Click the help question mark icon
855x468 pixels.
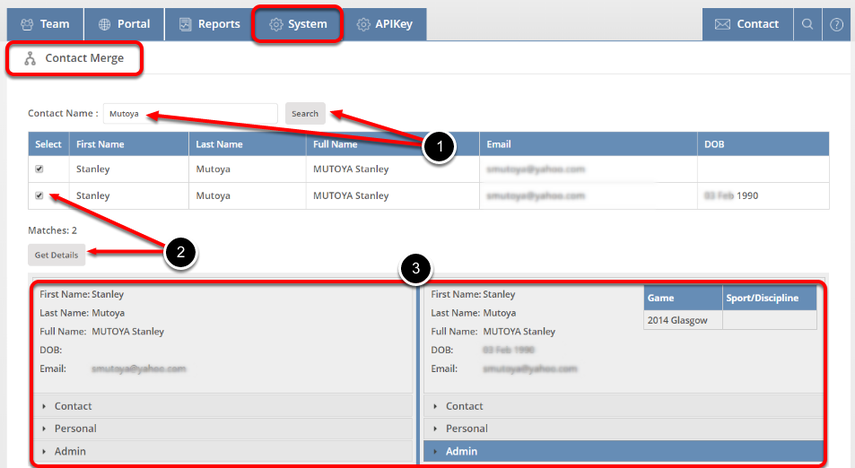[836, 24]
